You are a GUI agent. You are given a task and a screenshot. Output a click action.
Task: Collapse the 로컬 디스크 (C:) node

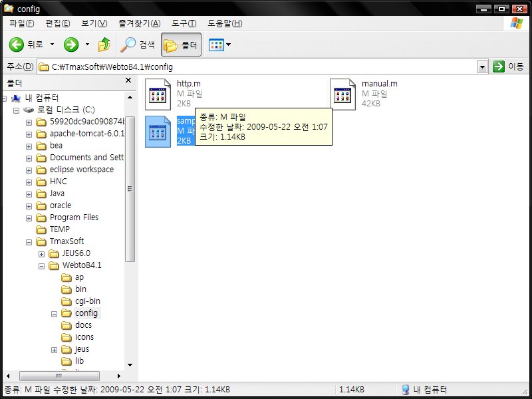click(16, 110)
